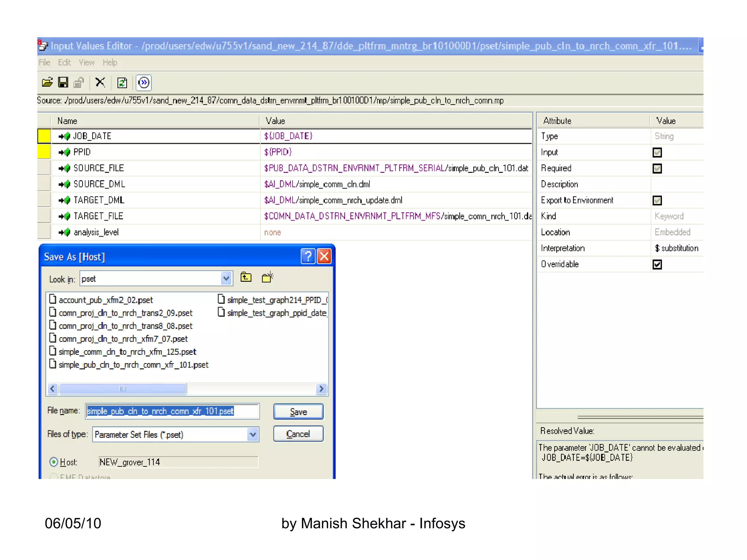Screen dimensions: 747x560
Task: Click the file list horizontal scrollbar thumb
Action: click(123, 389)
